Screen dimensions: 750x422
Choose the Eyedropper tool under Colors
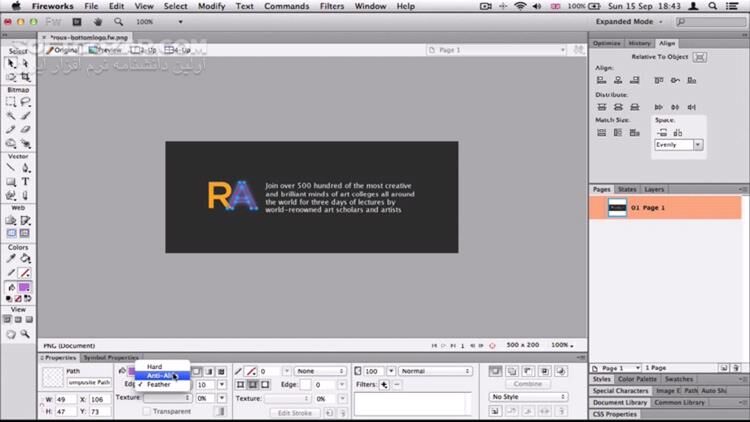click(x=10, y=258)
